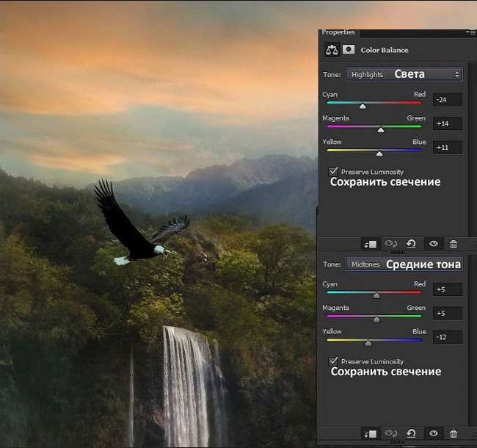Click Midtones Cyan-Red value field showing +5

(448, 289)
